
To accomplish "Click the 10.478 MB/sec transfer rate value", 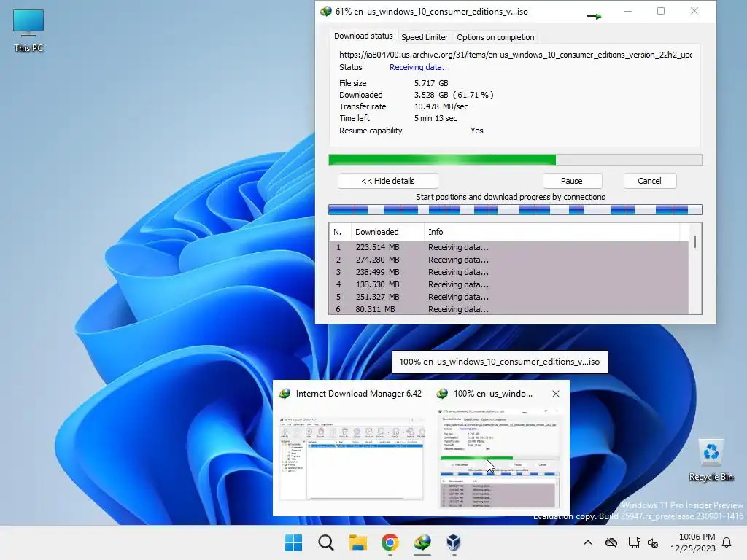I will pyautogui.click(x=441, y=106).
